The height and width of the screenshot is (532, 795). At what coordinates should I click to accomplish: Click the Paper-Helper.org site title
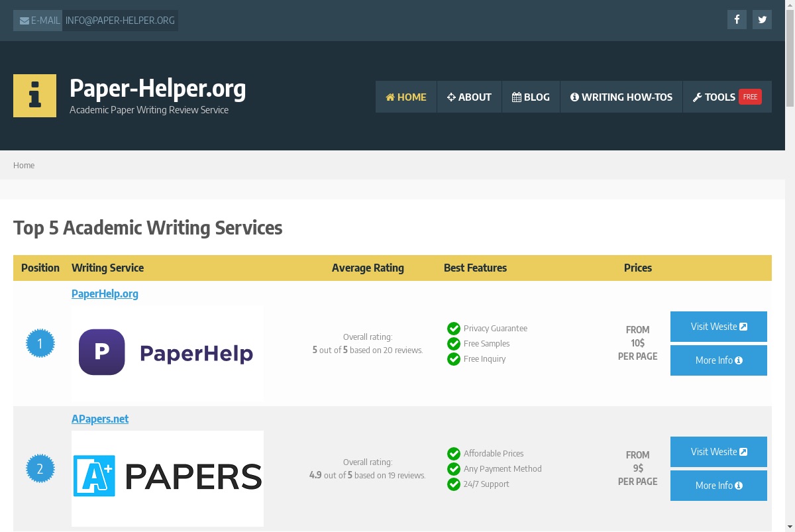click(158, 88)
